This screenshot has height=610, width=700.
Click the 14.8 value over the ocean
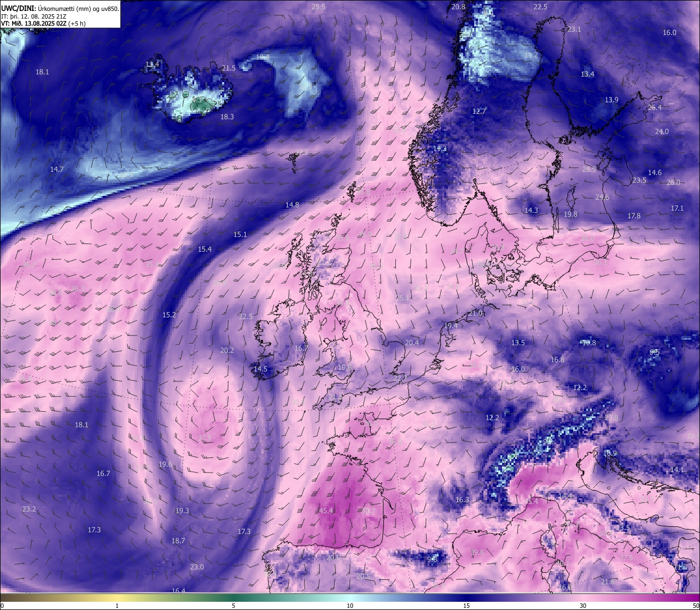292,205
